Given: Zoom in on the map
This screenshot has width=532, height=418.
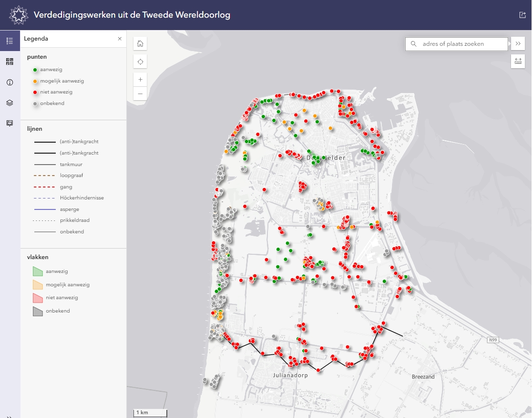Looking at the screenshot, I should pyautogui.click(x=140, y=80).
